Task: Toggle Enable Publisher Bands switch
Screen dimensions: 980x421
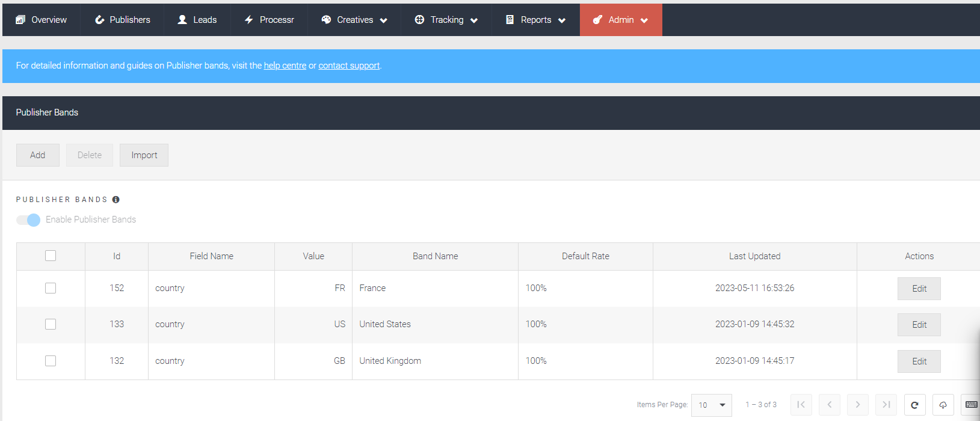Action: point(28,220)
